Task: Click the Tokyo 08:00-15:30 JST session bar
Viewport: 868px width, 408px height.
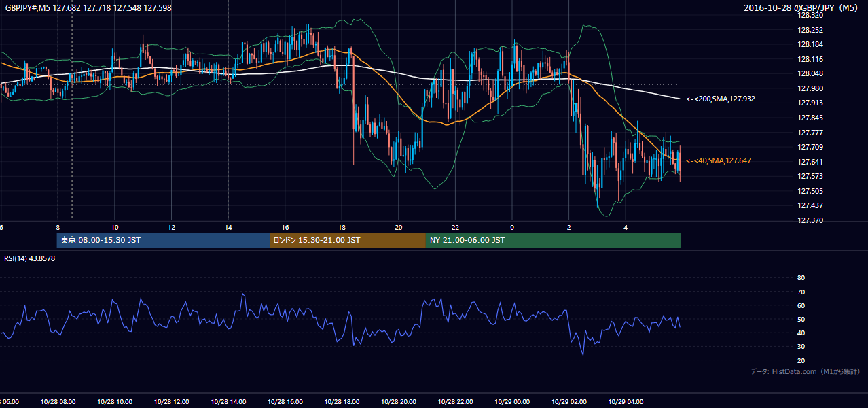Action: [163, 240]
